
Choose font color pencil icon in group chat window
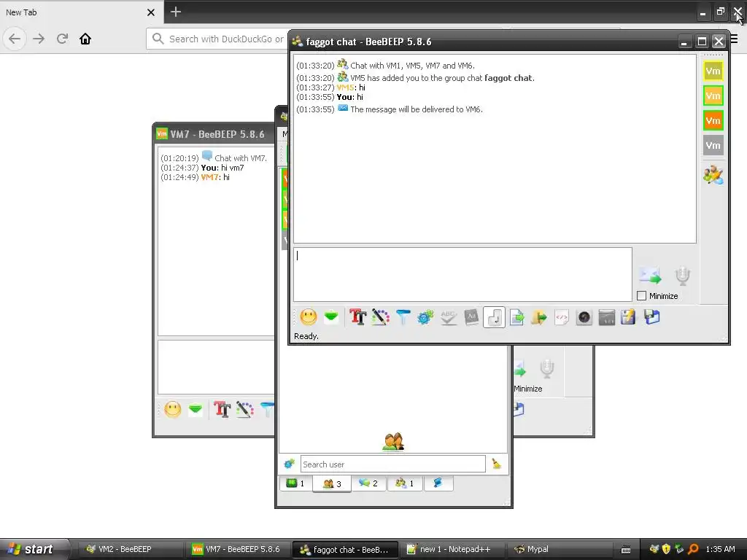380,316
